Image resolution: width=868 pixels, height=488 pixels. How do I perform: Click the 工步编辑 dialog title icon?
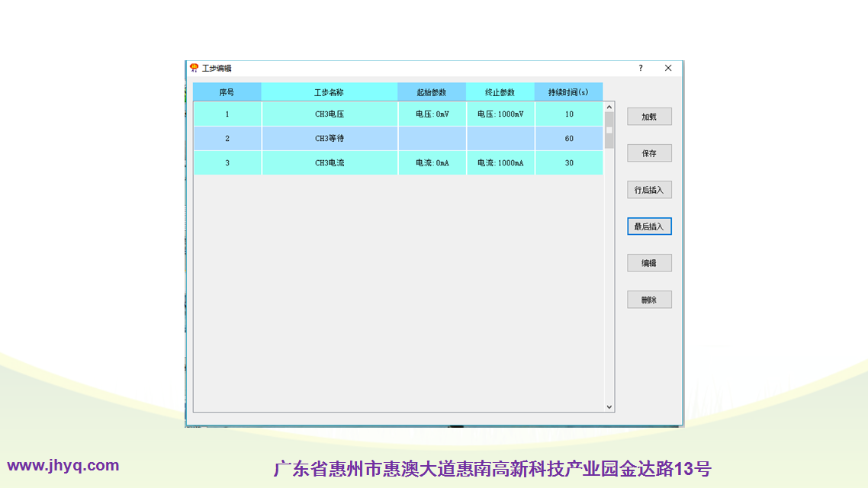tap(194, 68)
